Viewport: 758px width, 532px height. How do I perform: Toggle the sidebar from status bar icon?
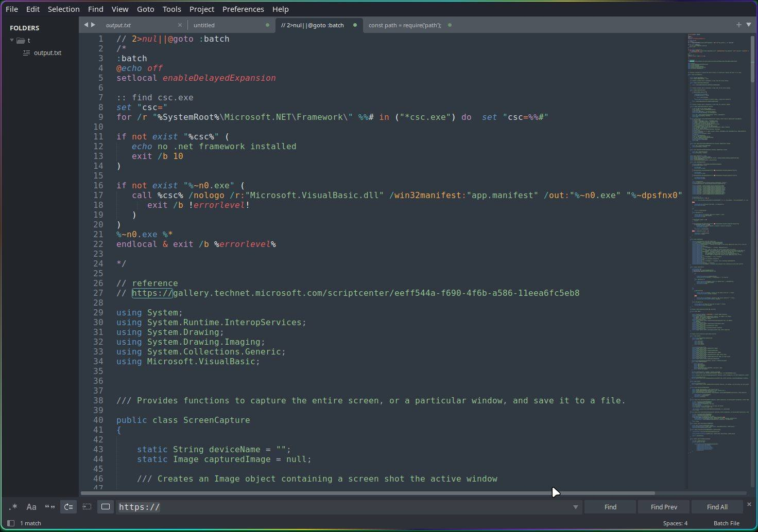(x=11, y=523)
